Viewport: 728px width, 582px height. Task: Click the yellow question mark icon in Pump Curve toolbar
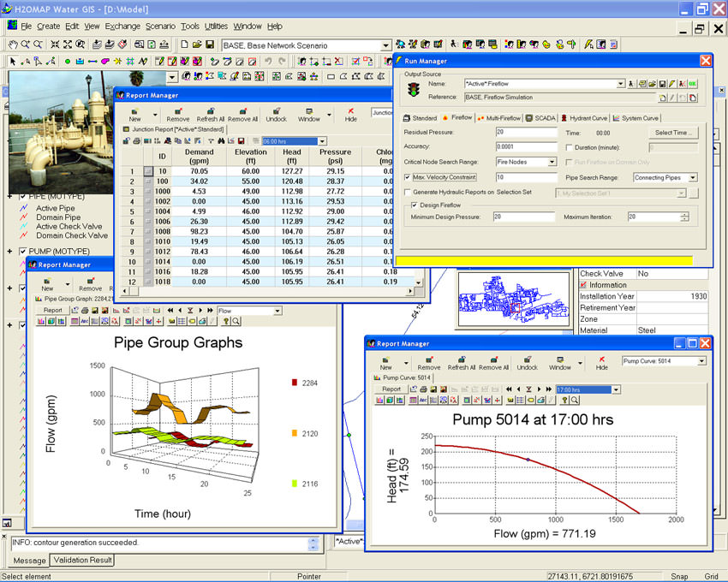click(x=564, y=400)
